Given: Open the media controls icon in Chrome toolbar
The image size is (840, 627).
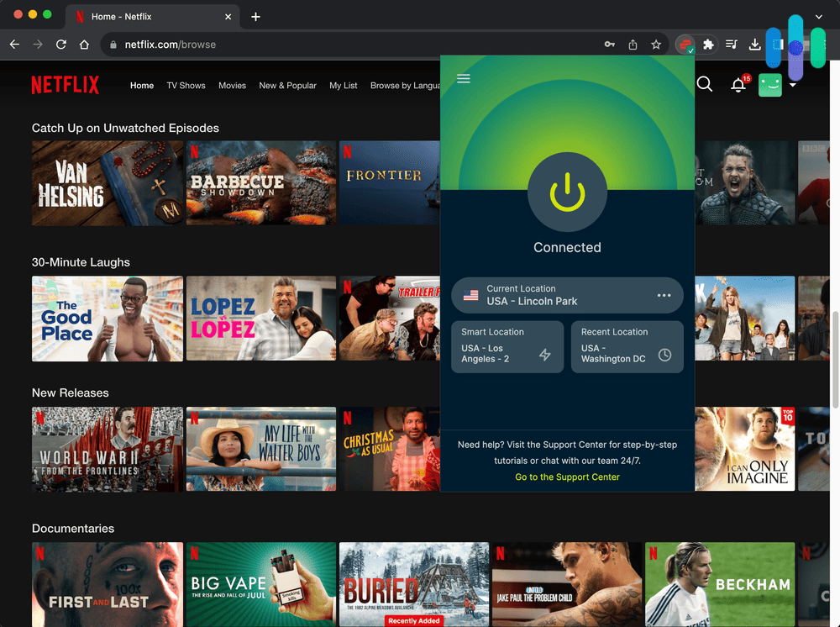Looking at the screenshot, I should click(x=732, y=45).
